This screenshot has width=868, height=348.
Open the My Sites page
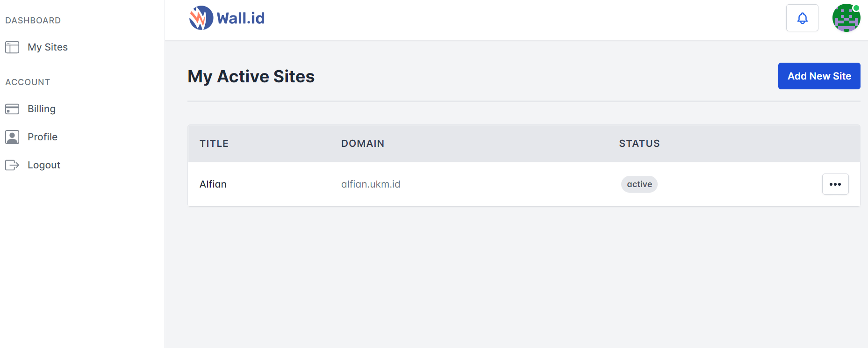[x=47, y=47]
